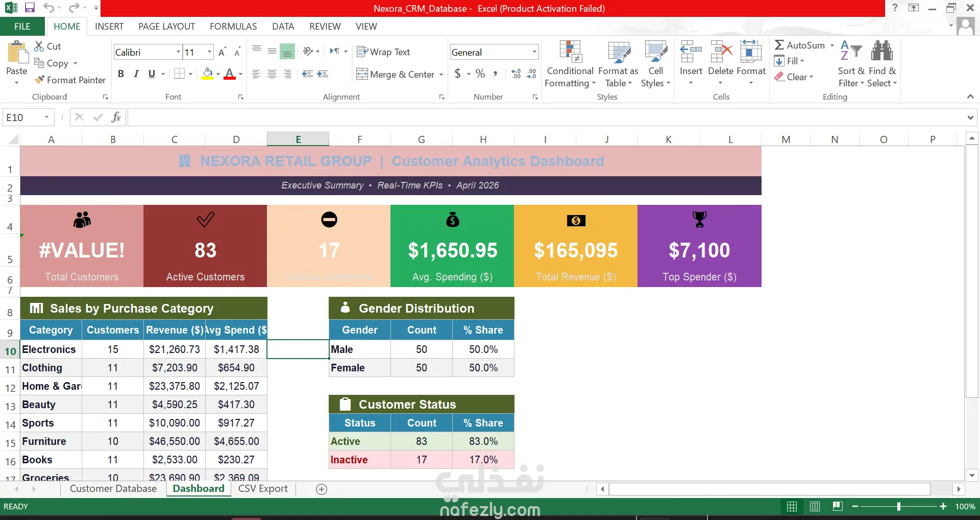Click the Fill Color bucket swatch

(x=207, y=74)
